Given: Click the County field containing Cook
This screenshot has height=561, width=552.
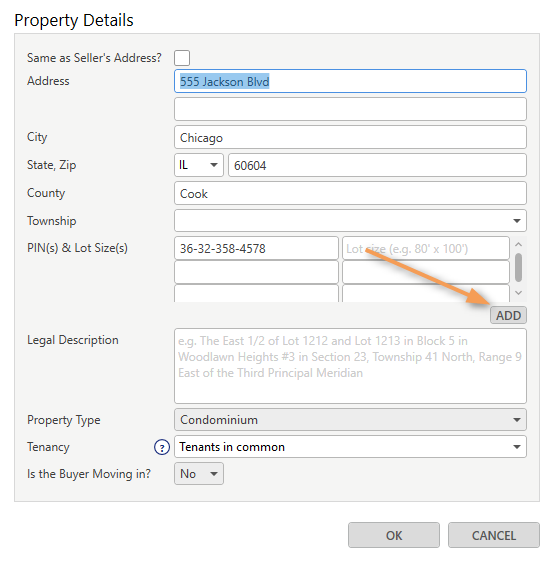Looking at the screenshot, I should (x=350, y=193).
